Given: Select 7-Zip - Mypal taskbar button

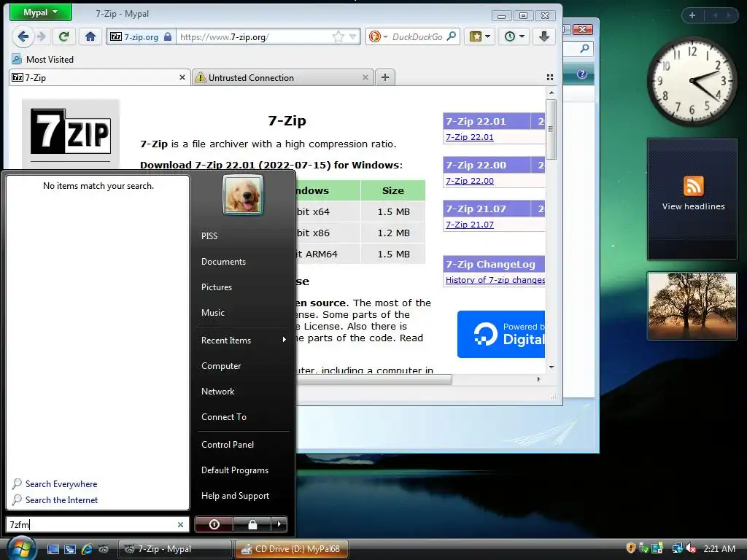Looking at the screenshot, I should coord(174,549).
